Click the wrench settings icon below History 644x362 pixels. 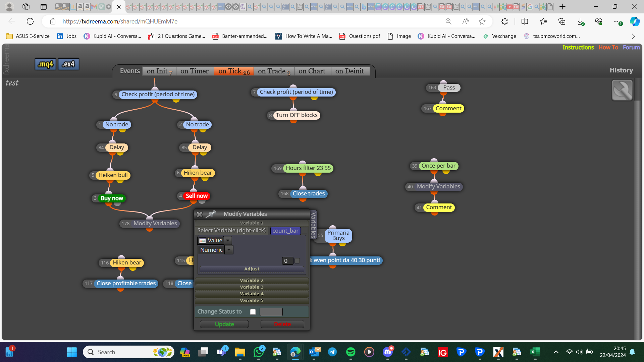(x=622, y=90)
